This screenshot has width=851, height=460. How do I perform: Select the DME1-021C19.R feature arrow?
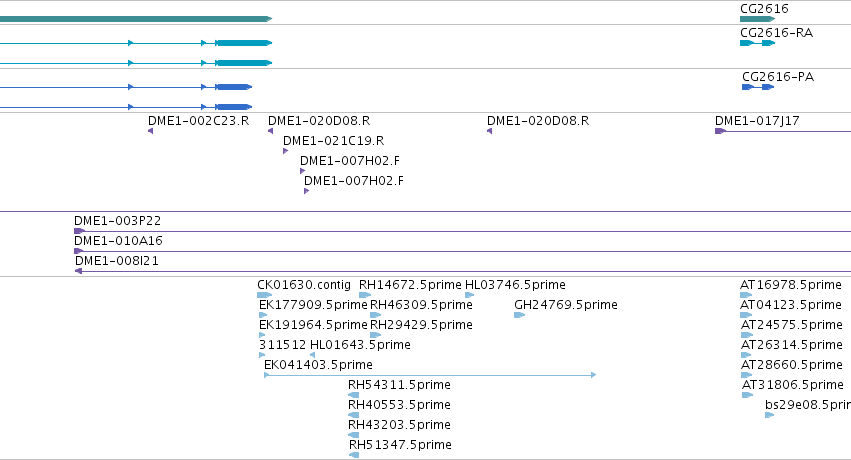click(x=285, y=151)
